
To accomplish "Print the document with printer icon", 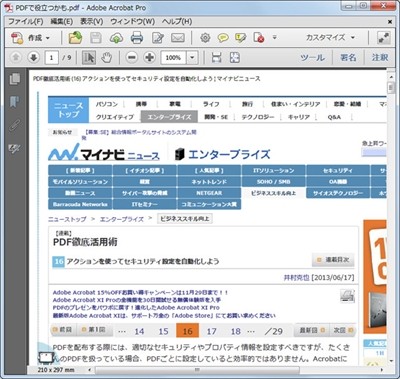I will [x=137, y=38].
